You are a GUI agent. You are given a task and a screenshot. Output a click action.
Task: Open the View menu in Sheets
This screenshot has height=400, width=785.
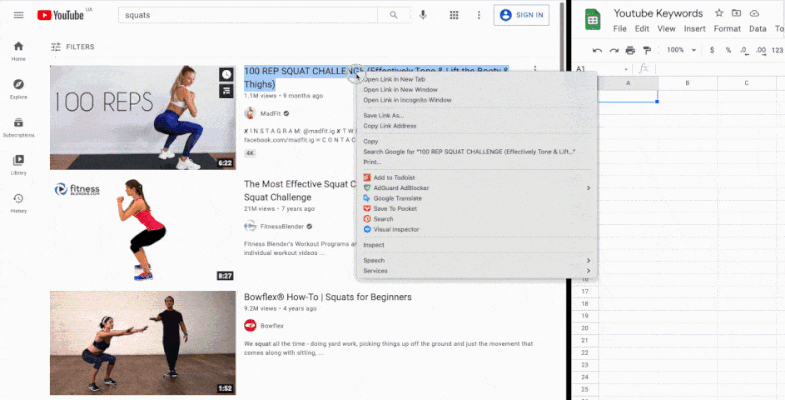(x=666, y=29)
